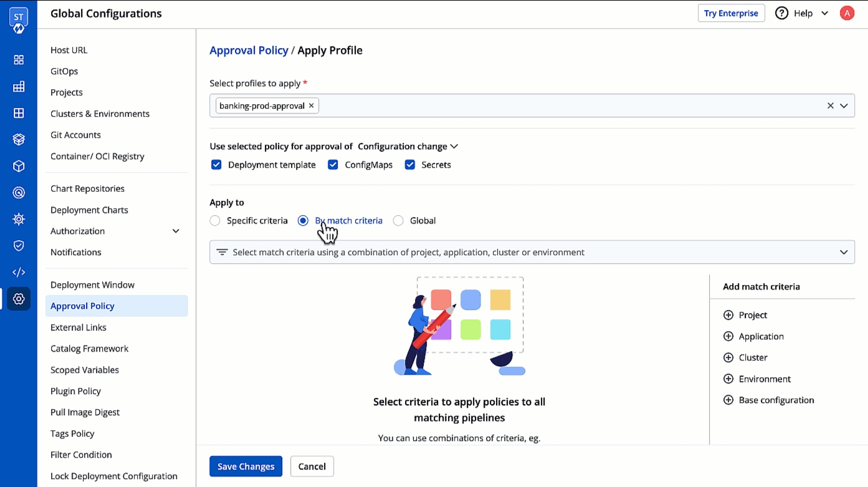Click the user avatar A icon
The image size is (868, 487).
pos(846,13)
